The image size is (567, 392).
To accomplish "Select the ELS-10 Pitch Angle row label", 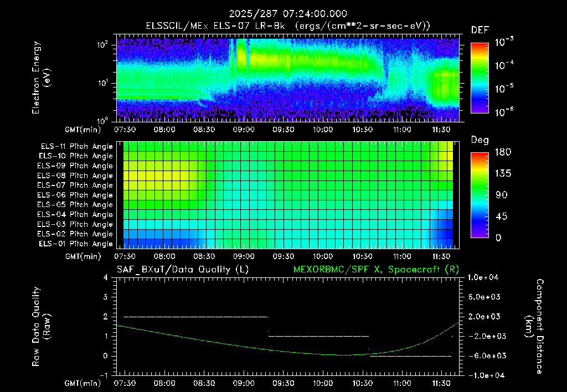I will coord(76,156).
